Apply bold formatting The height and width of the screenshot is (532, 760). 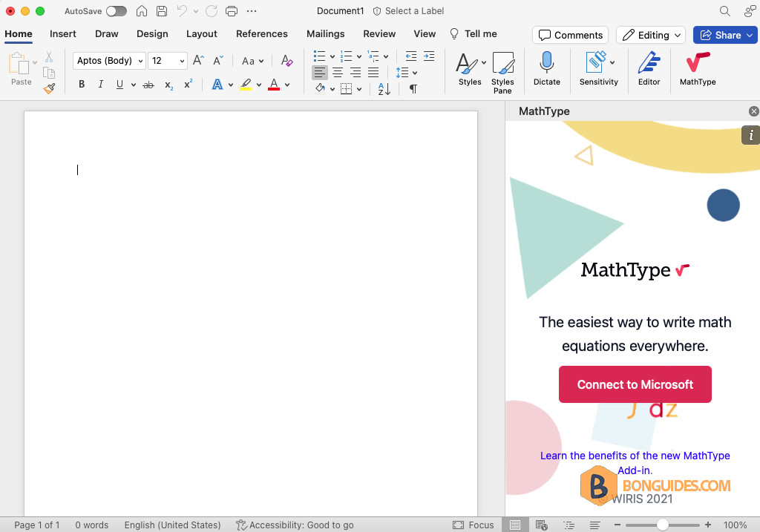[x=82, y=85]
